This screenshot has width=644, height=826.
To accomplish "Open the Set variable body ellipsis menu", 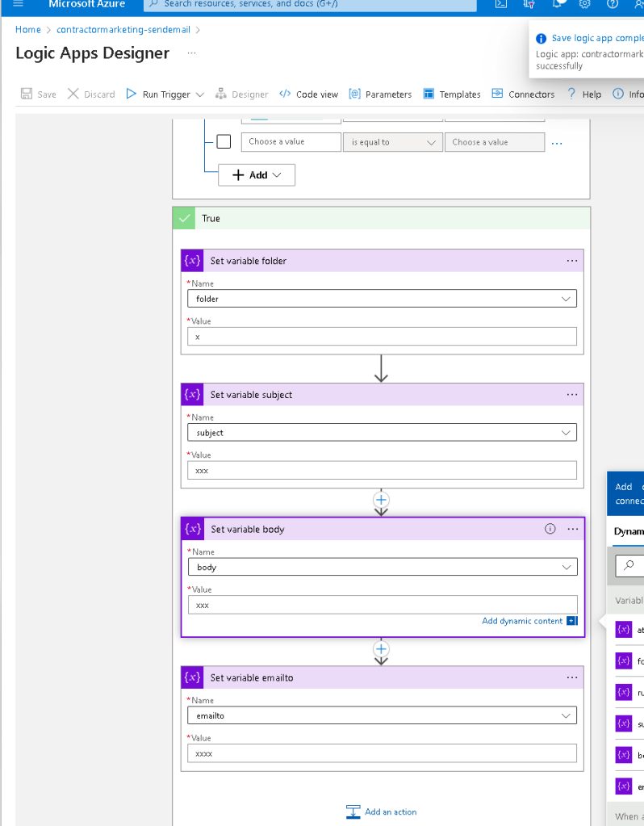I will tap(572, 529).
